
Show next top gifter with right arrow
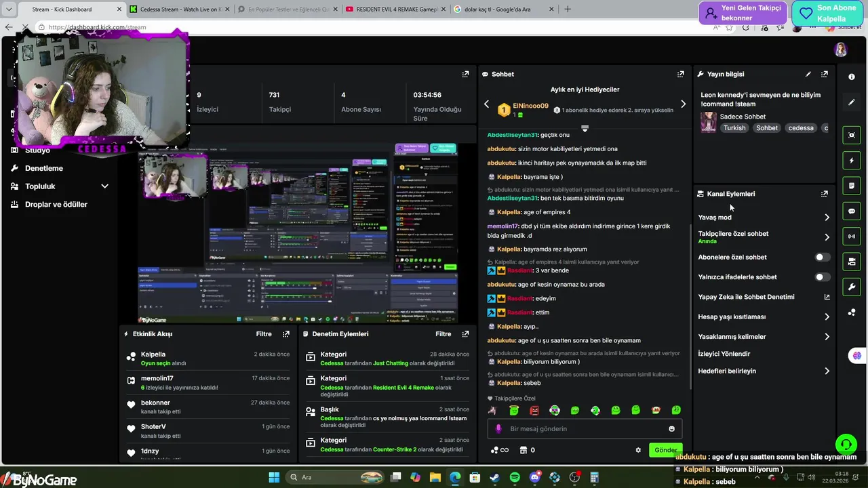click(683, 104)
